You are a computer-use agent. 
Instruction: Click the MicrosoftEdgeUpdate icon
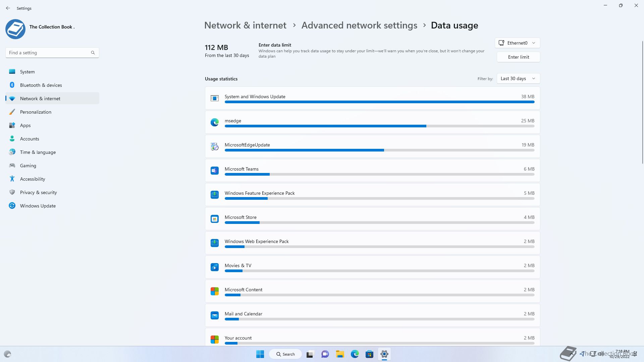click(x=215, y=146)
